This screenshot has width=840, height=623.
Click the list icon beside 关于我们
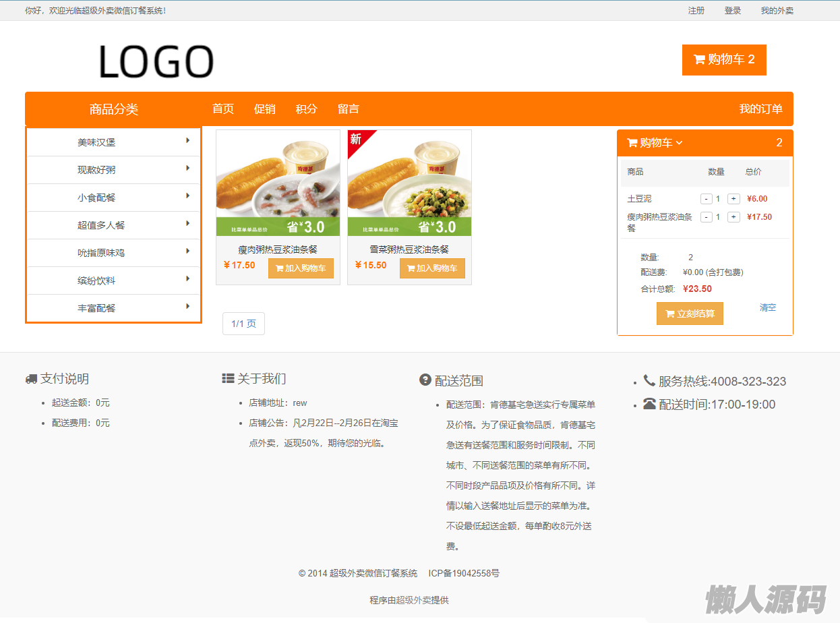228,379
